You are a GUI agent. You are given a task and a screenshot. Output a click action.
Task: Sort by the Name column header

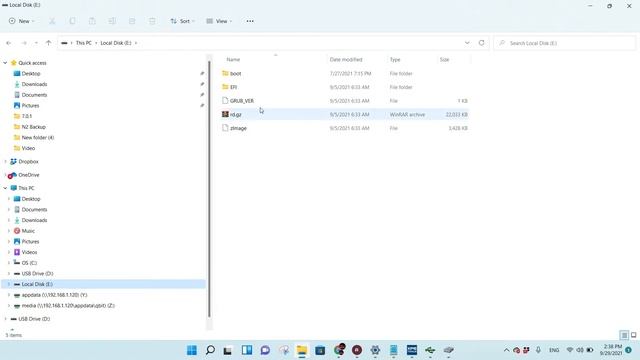pos(233,60)
